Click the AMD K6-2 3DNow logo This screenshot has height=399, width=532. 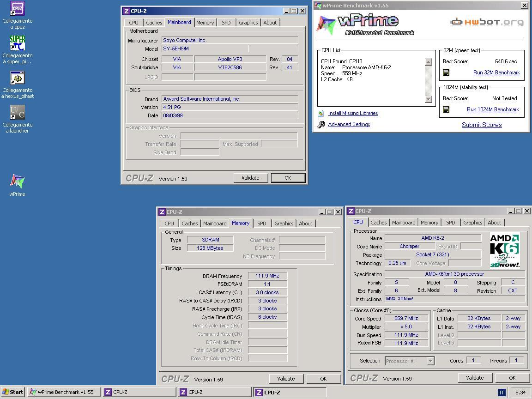click(x=505, y=250)
